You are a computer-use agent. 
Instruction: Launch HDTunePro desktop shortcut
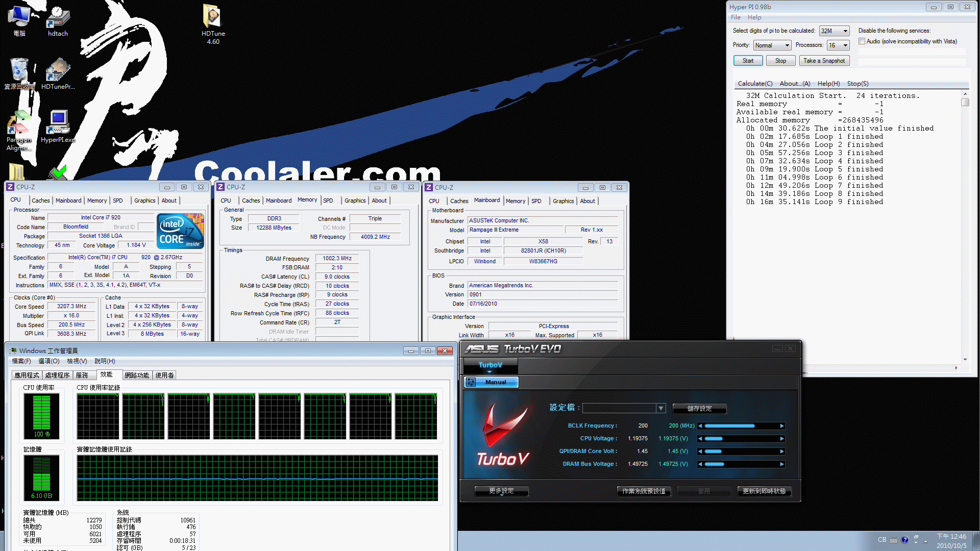tap(58, 74)
